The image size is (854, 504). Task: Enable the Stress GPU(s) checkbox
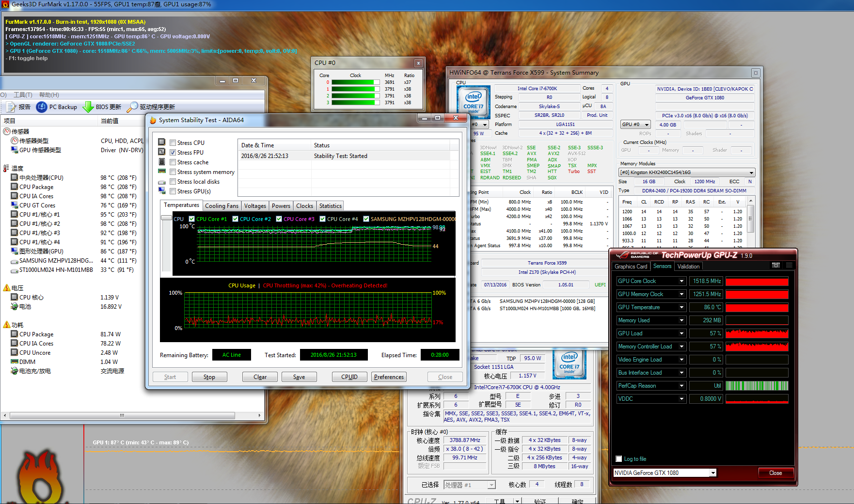coord(173,191)
